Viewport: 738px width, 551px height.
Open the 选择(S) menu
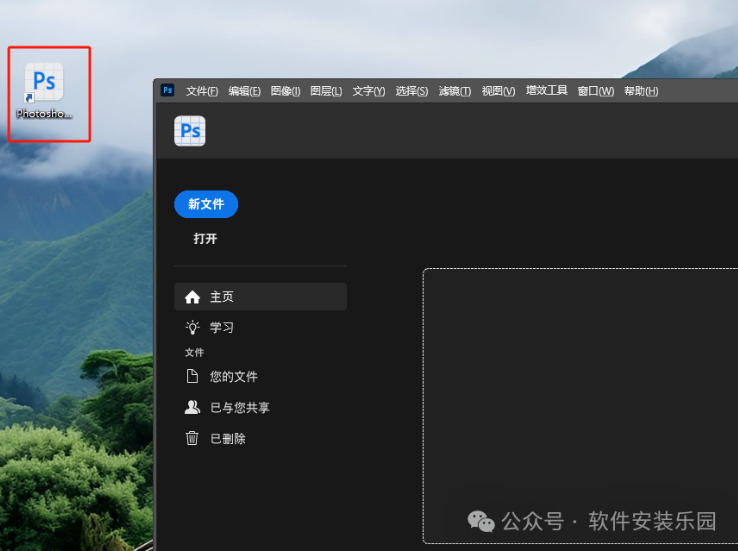(x=411, y=91)
